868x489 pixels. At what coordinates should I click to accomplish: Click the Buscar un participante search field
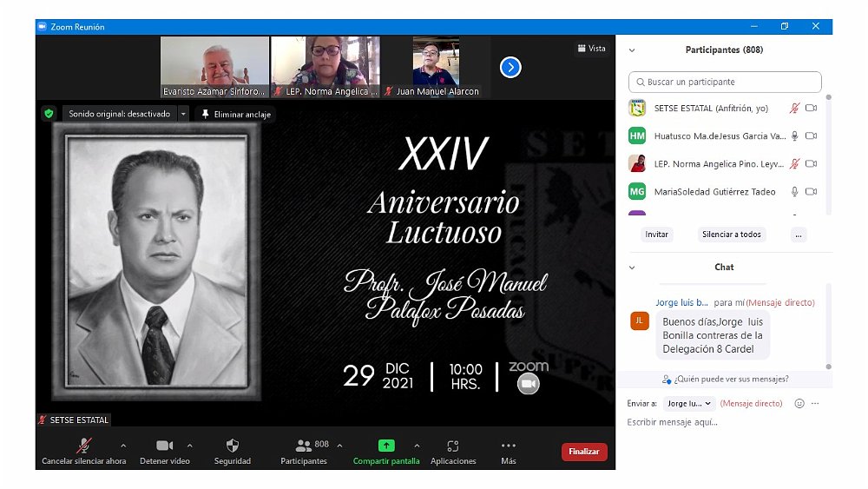pyautogui.click(x=725, y=82)
